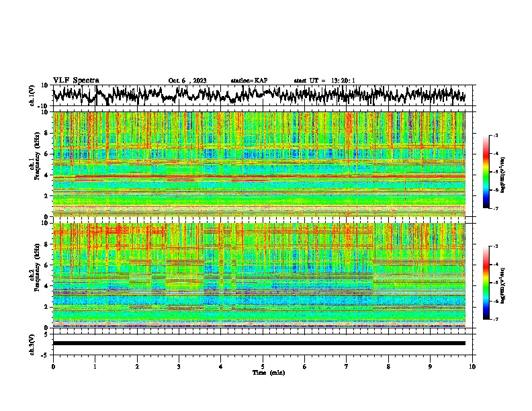
Task: Click the "6" kHz tick of ch.2 spectrogram
Action: [x=46, y=265]
